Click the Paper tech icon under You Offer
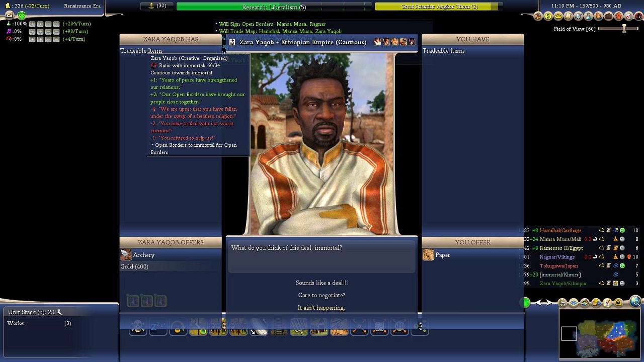This screenshot has height=362, width=644. [428, 255]
